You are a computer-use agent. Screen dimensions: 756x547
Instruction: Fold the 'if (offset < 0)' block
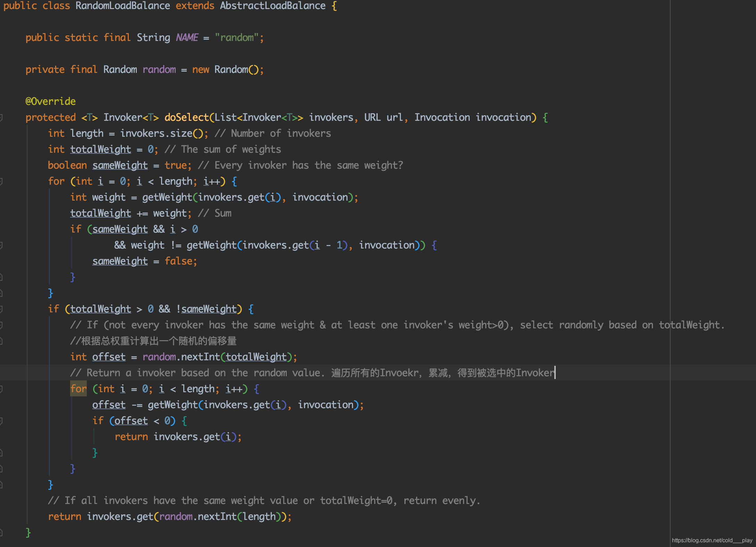pos(1,421)
